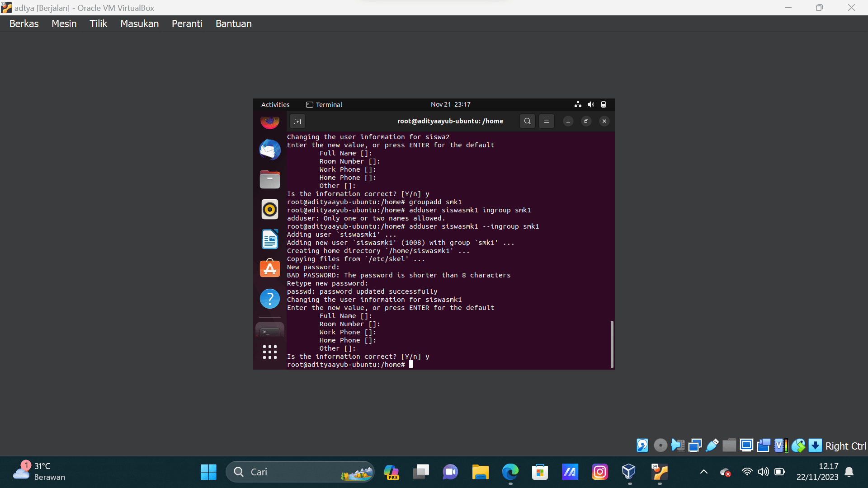The width and height of the screenshot is (868, 488).
Task: Click the VirtualBox USB devices indicator
Action: 712,446
